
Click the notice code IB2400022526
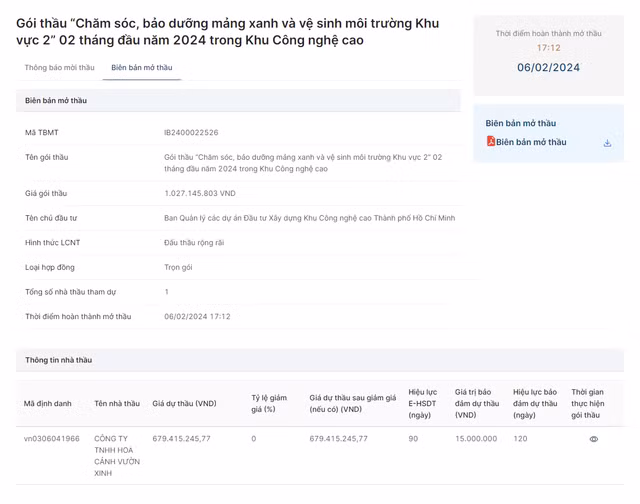191,132
